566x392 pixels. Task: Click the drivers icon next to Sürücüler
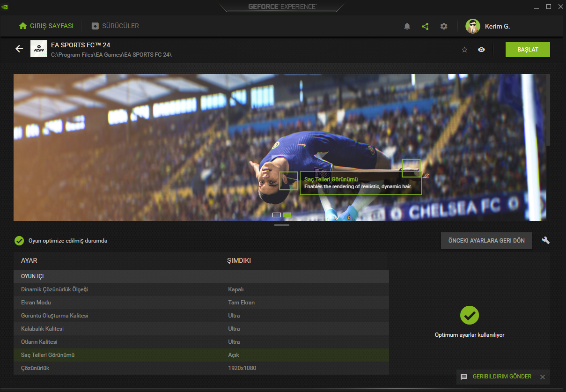(x=95, y=26)
